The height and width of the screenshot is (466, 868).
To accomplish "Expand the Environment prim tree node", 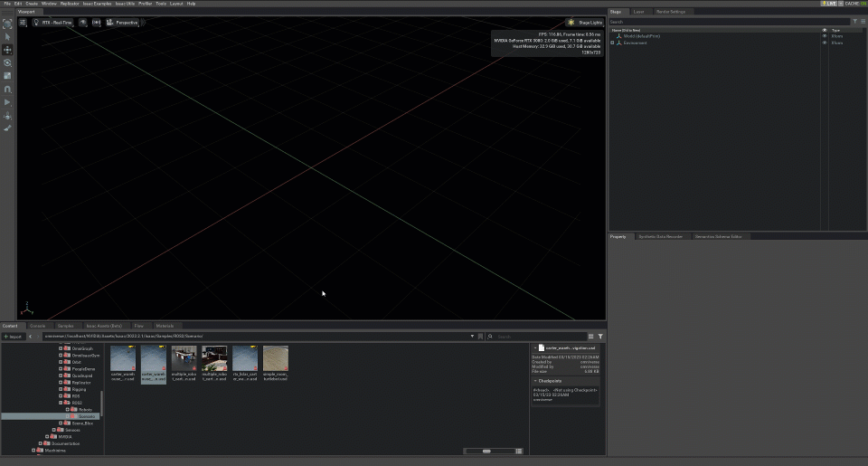I will click(x=612, y=43).
